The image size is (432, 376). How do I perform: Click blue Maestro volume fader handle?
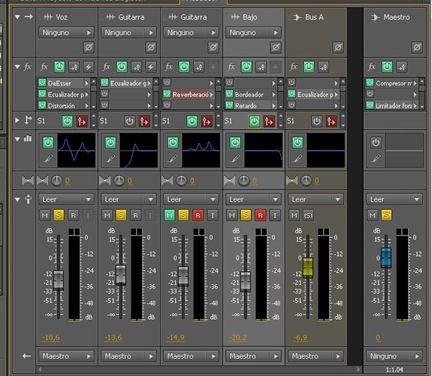coord(386,257)
